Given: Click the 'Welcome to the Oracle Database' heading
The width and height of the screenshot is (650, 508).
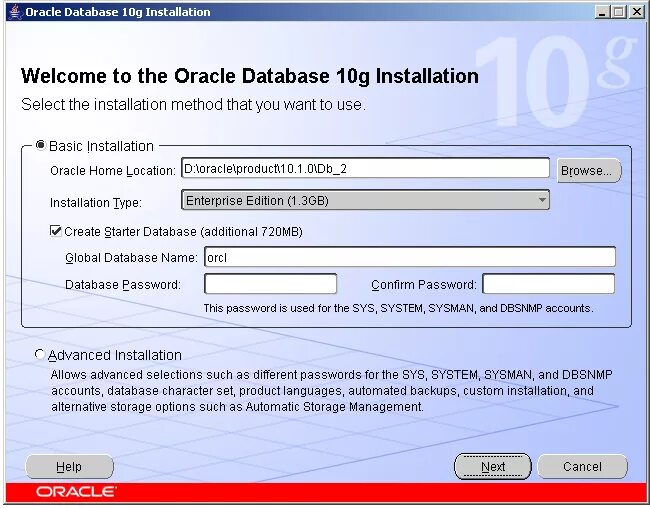Looking at the screenshot, I should click(250, 76).
